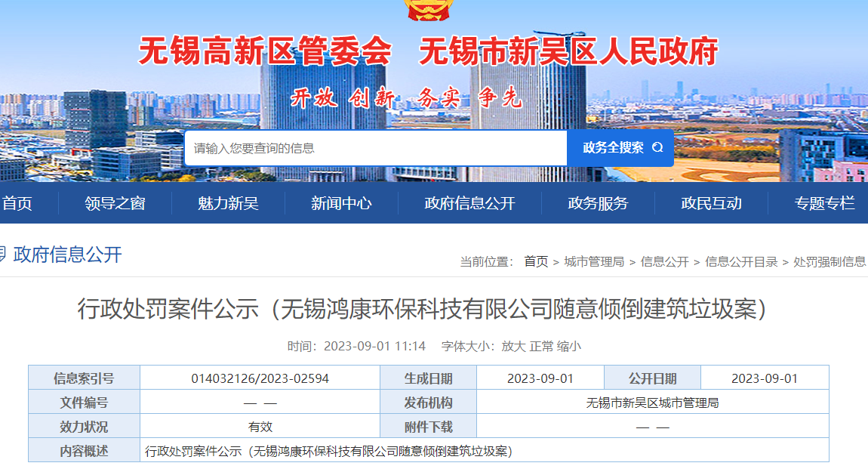Increase font size with 放大
Image resolution: width=868 pixels, height=469 pixels.
[512, 346]
